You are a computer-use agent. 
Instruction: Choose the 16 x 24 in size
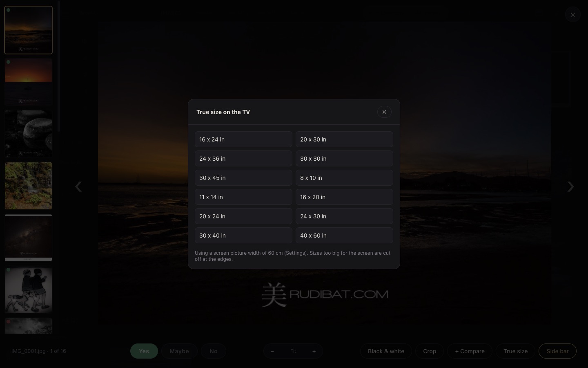coord(243,139)
